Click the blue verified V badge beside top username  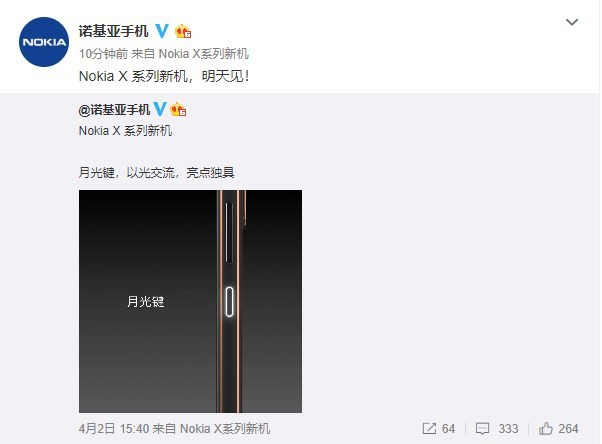162,31
